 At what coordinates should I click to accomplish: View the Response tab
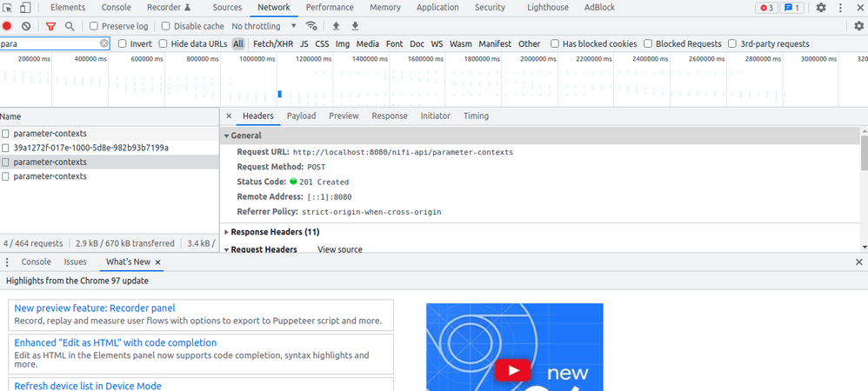click(x=389, y=116)
